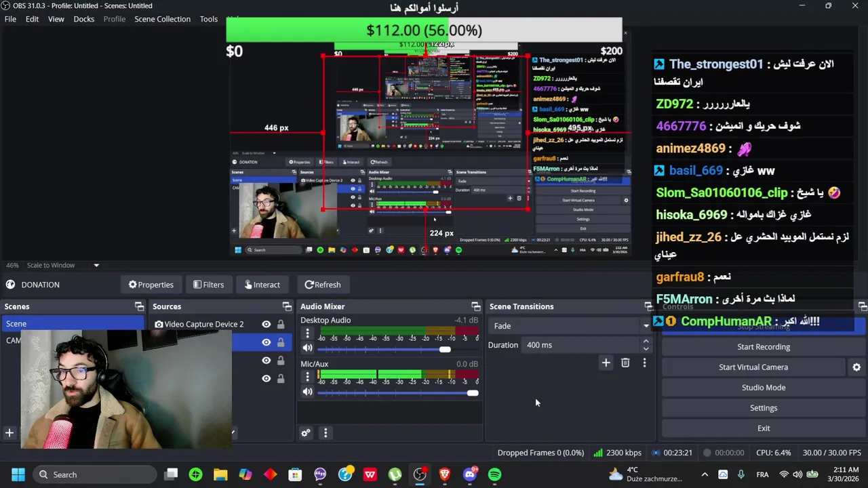Decrease transition duration with the down arrow

coord(646,348)
